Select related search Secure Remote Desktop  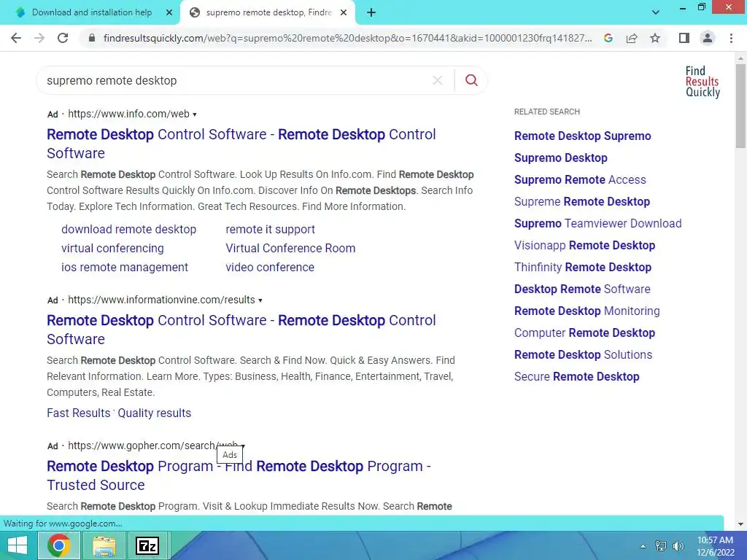pyautogui.click(x=577, y=377)
